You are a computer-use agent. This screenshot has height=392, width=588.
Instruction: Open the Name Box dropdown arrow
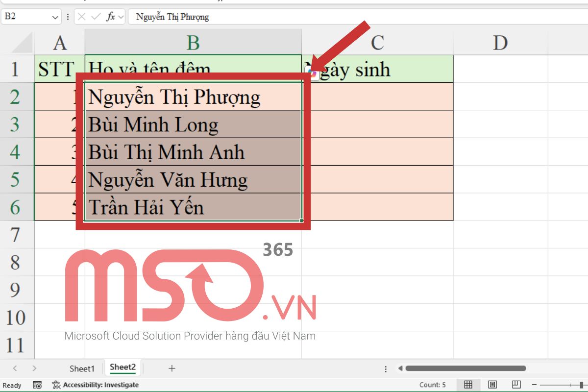pyautogui.click(x=55, y=17)
